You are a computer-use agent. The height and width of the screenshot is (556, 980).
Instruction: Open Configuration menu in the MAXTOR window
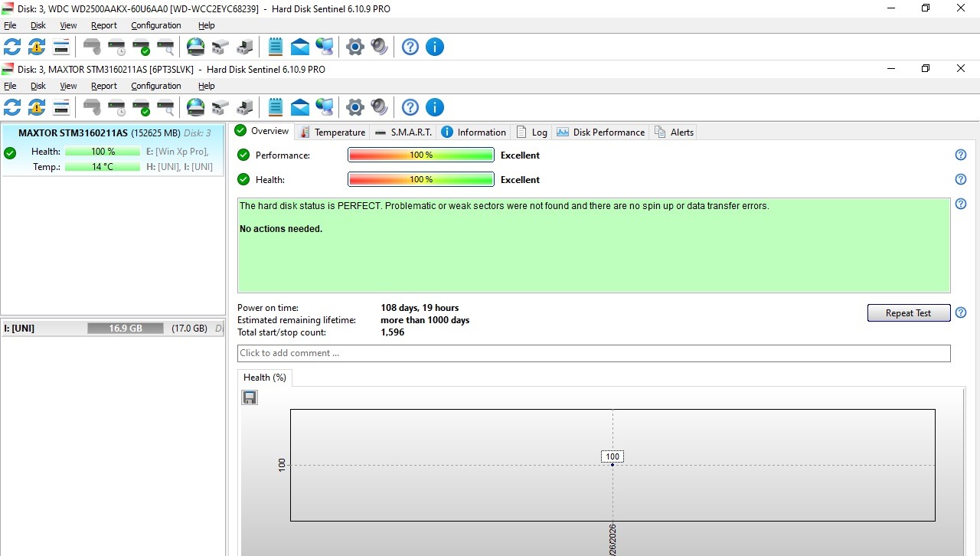155,87
